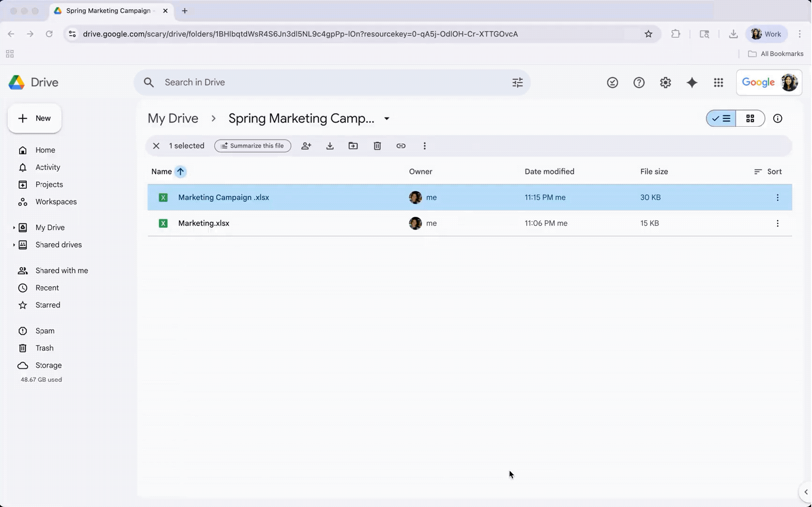
Task: Deselect the selected file with the X
Action: (x=156, y=146)
